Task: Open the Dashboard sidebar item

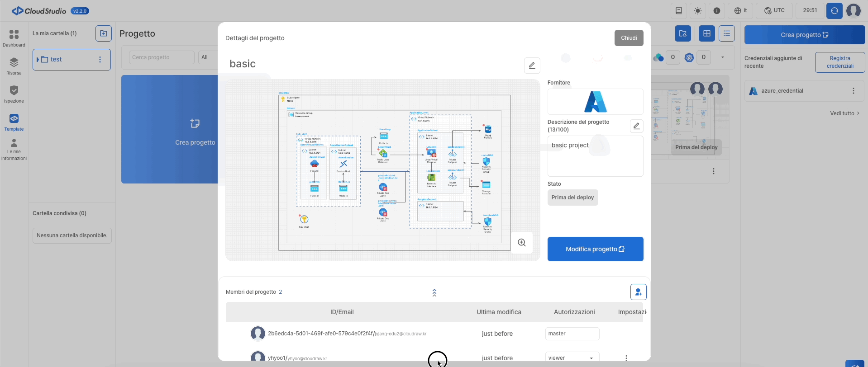Action: (x=14, y=38)
